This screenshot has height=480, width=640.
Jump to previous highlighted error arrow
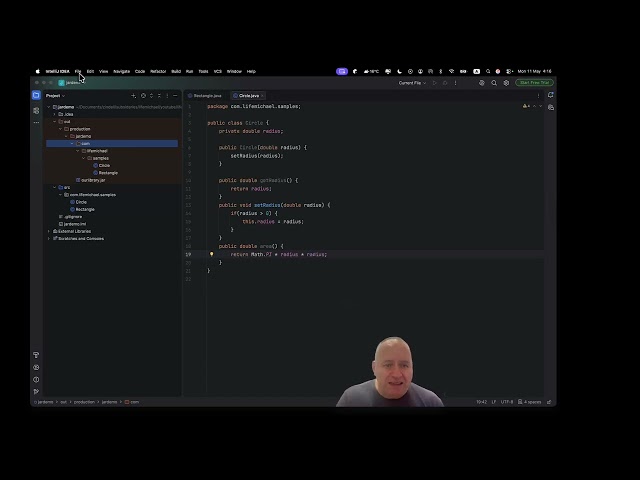tap(534, 106)
